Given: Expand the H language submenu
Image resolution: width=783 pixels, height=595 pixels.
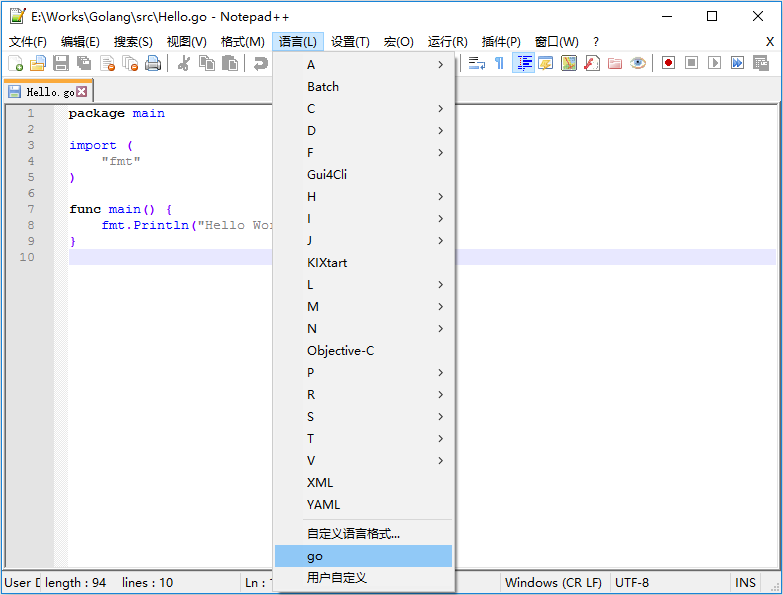Looking at the screenshot, I should [x=364, y=197].
